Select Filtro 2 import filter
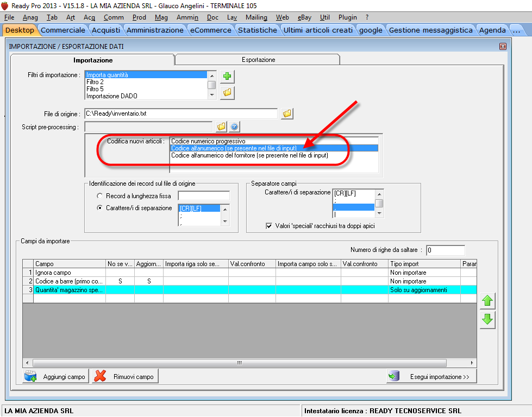 [x=146, y=82]
